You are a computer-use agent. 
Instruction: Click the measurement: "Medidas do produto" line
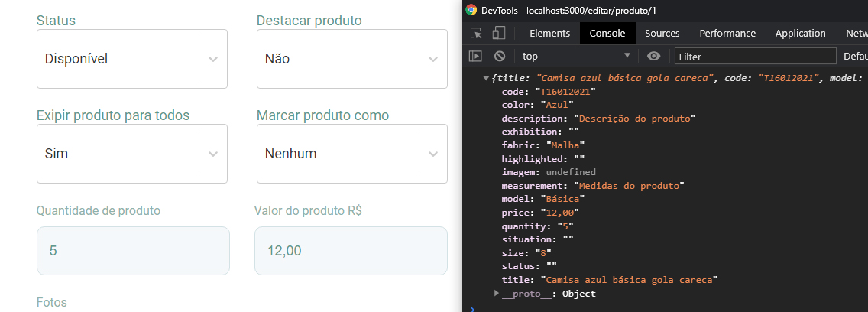coord(593,186)
